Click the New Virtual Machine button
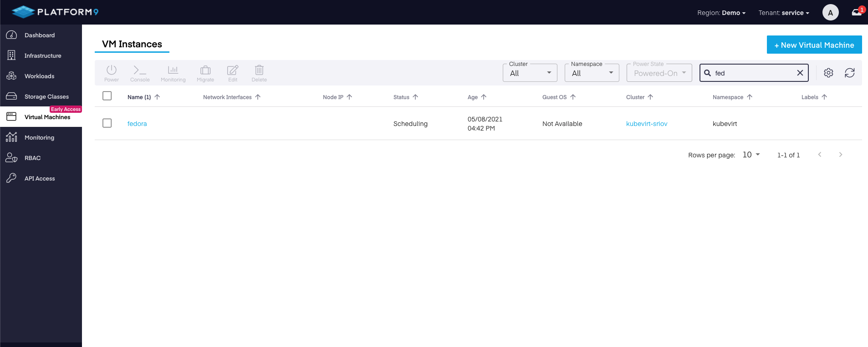The width and height of the screenshot is (868, 347). 814,45
